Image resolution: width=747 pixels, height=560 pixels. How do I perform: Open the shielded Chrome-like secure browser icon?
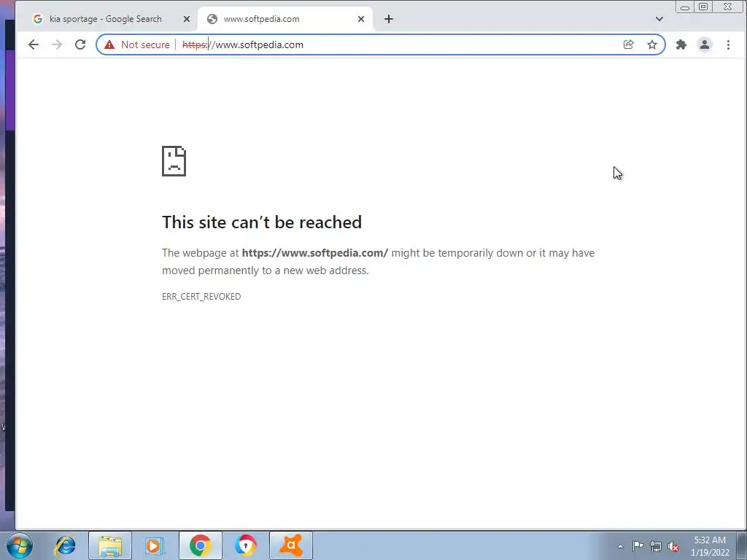pos(246,545)
